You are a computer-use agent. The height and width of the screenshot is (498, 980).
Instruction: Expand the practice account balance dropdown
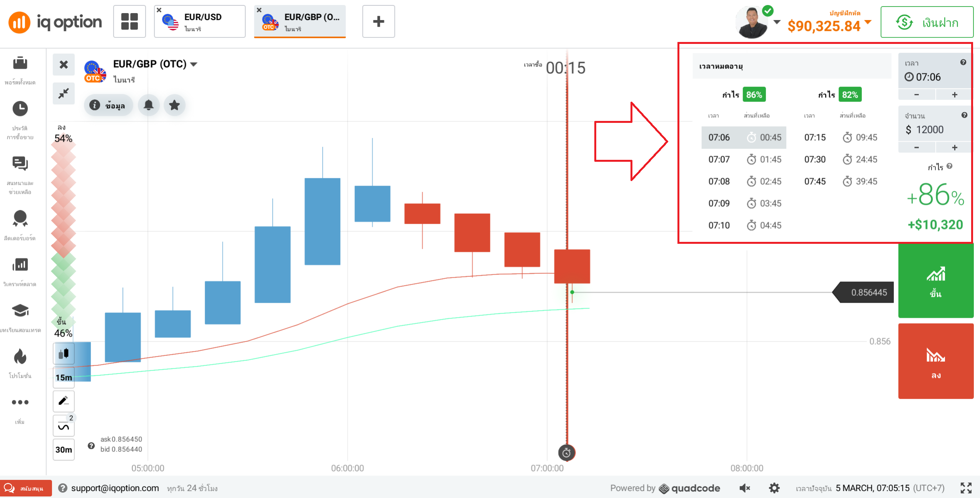pyautogui.click(x=868, y=22)
